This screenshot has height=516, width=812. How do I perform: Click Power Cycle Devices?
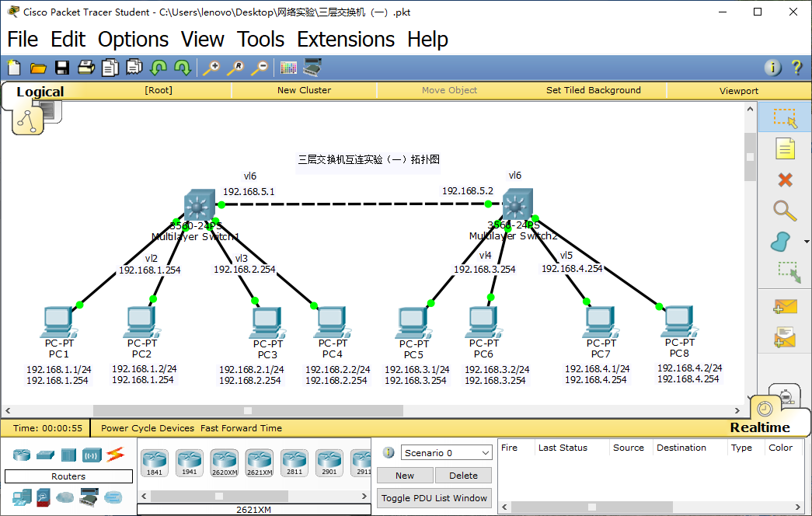pos(148,428)
